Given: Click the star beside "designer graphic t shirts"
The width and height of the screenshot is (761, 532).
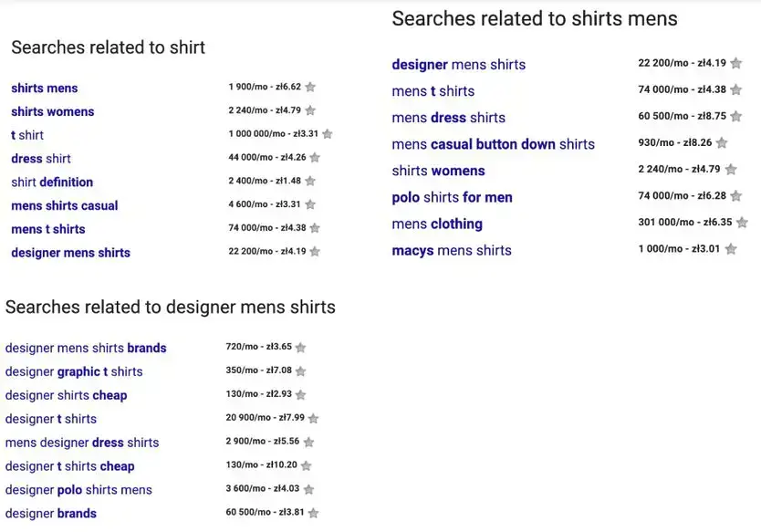Looking at the screenshot, I should (301, 371).
